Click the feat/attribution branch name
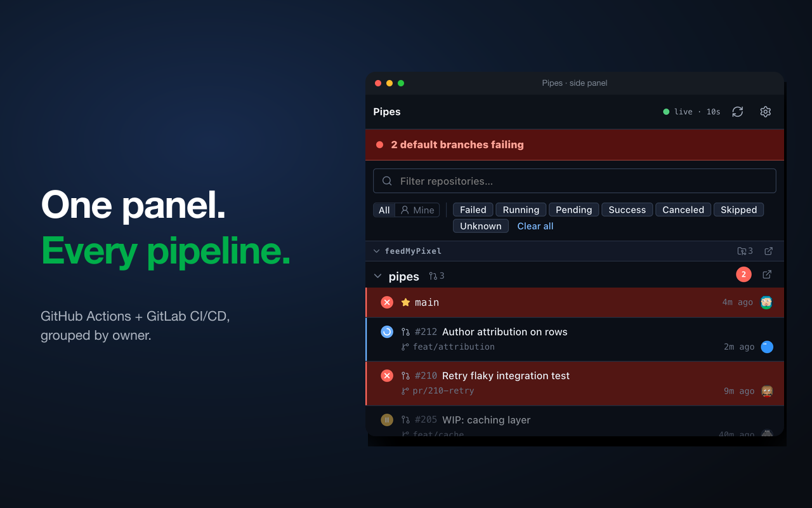Screen dimensions: 812x508 (454, 347)
